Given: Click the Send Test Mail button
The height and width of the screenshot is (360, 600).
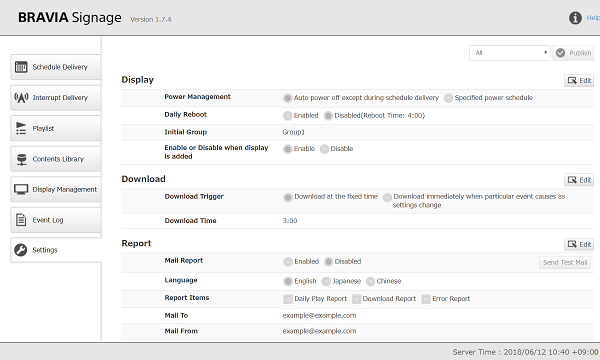Looking at the screenshot, I should coord(565,262).
